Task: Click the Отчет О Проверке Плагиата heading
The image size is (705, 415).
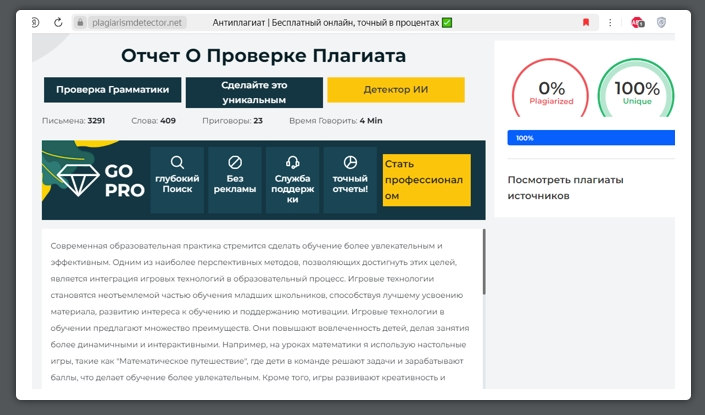Action: tap(263, 56)
